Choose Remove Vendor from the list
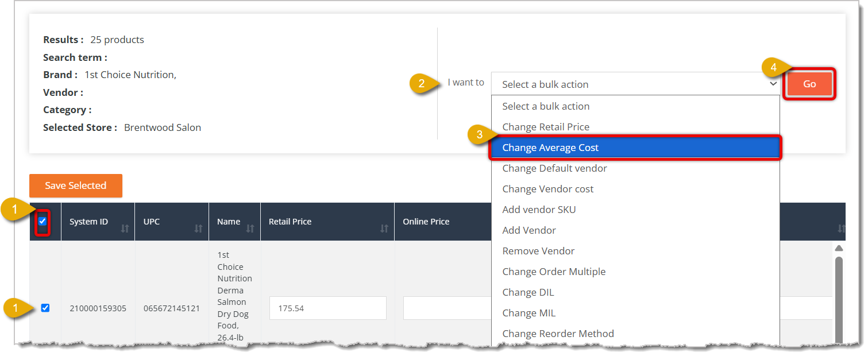Image resolution: width=868 pixels, height=356 pixels. tap(635, 251)
